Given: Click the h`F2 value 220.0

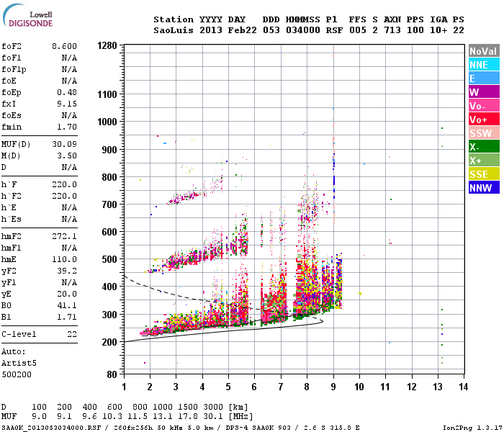Looking at the screenshot, I should 64,196.
